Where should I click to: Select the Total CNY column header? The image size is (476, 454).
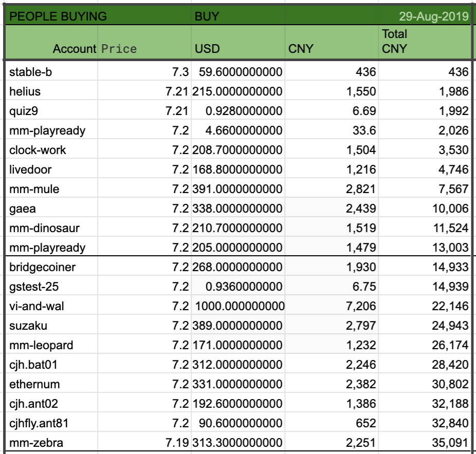[425, 42]
